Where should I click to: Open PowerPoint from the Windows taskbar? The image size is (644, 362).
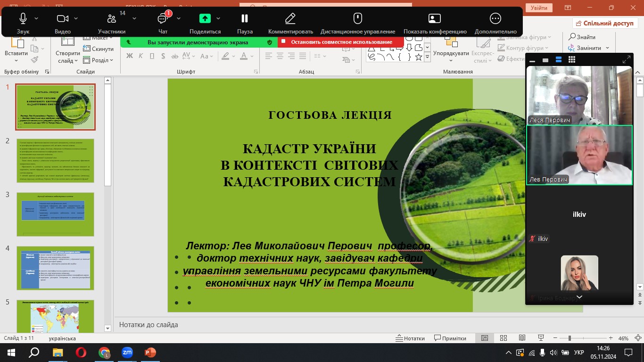click(x=150, y=353)
